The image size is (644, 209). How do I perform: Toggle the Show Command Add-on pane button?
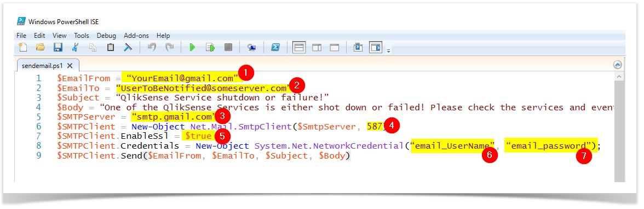376,48
